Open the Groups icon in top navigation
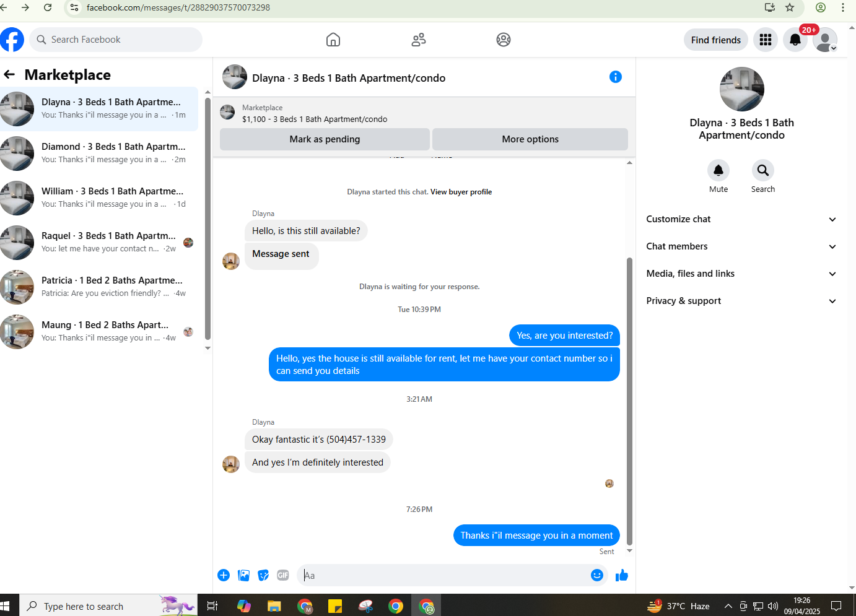The width and height of the screenshot is (856, 616). click(504, 40)
